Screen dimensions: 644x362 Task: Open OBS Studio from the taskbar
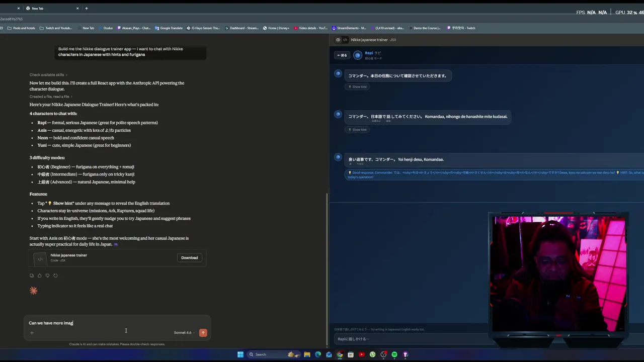[383, 354]
